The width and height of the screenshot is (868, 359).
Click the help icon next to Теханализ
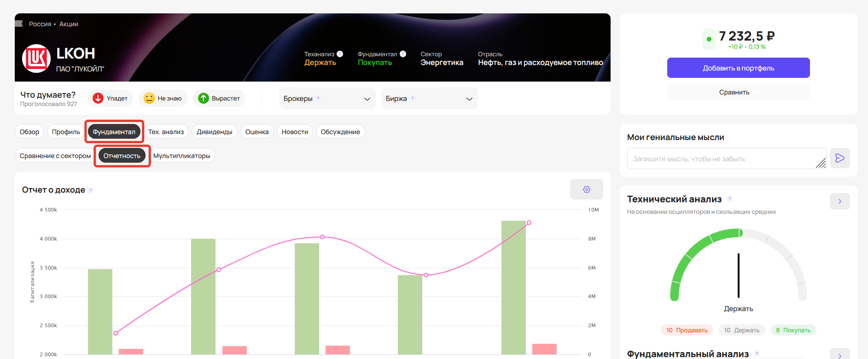(x=340, y=54)
